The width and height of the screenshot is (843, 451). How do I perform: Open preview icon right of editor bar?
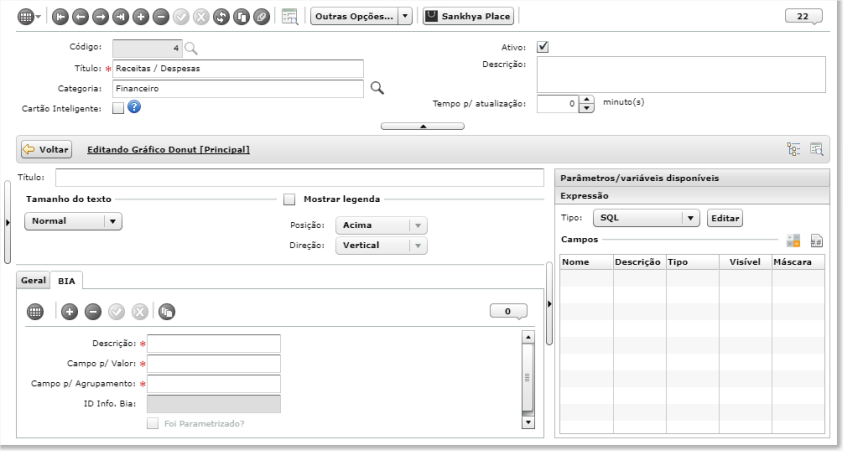coord(816,149)
